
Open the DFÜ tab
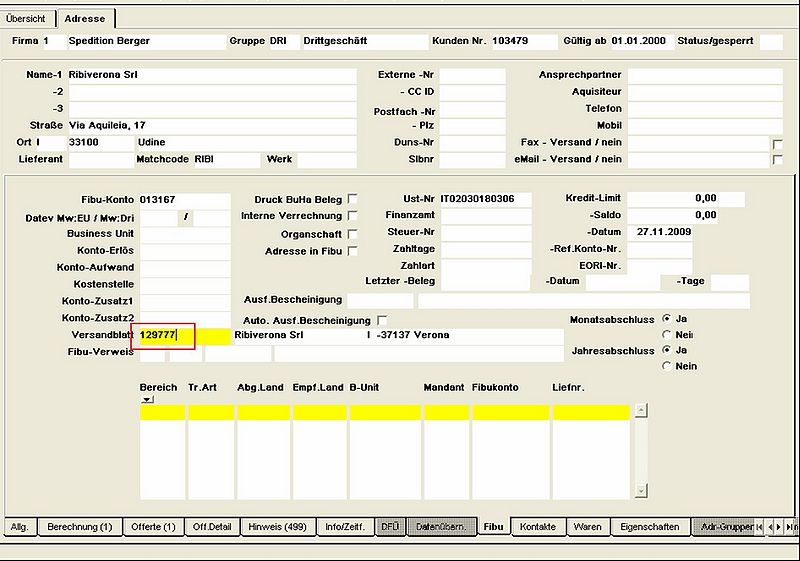click(390, 527)
